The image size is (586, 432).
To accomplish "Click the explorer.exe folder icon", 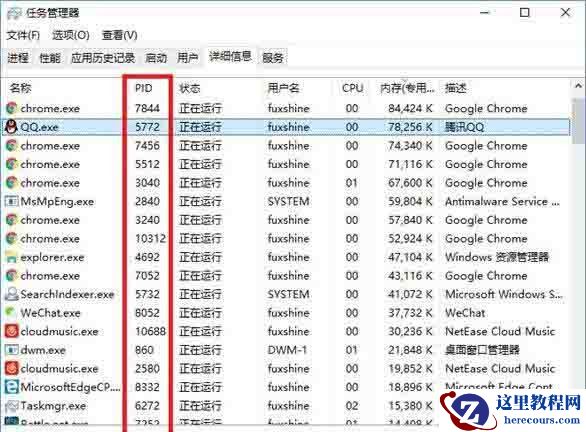I will pyautogui.click(x=12, y=257).
